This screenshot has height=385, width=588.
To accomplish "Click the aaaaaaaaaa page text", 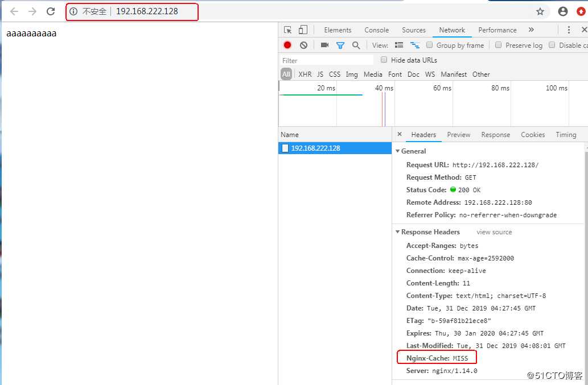I will (x=31, y=34).
